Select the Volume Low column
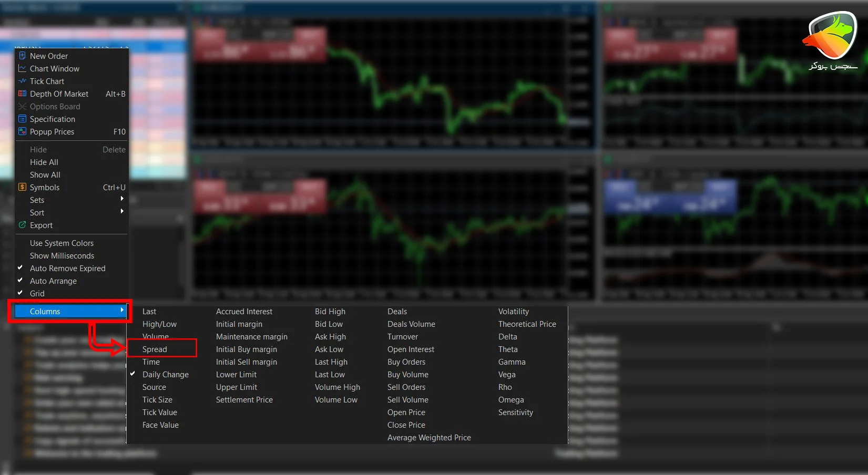 [336, 399]
